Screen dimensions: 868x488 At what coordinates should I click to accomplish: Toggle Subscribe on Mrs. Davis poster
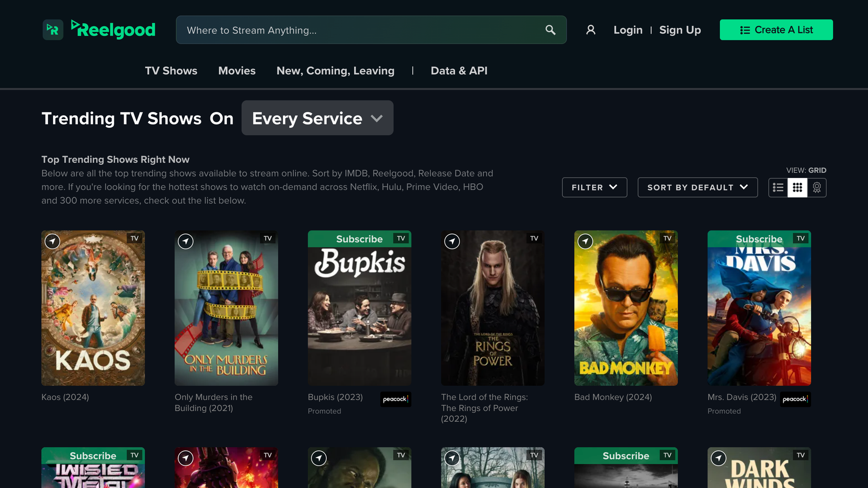759,238
